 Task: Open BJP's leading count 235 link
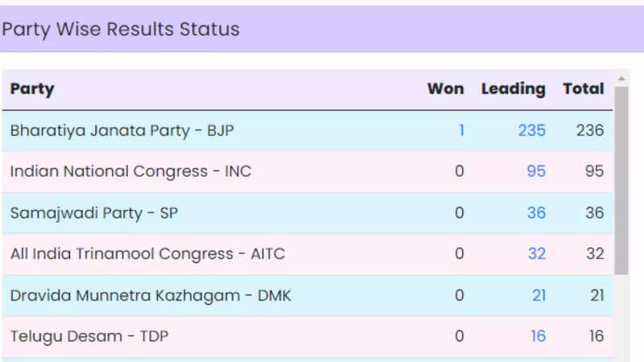coord(531,130)
